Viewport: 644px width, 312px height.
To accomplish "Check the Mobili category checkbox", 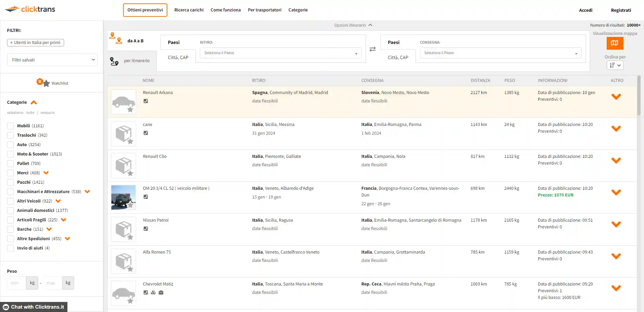I will click(10, 126).
